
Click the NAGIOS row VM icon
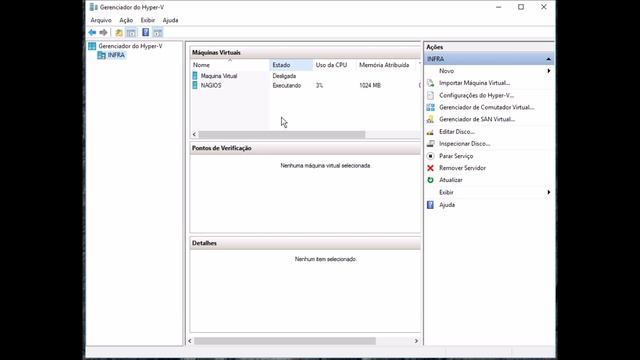195,85
